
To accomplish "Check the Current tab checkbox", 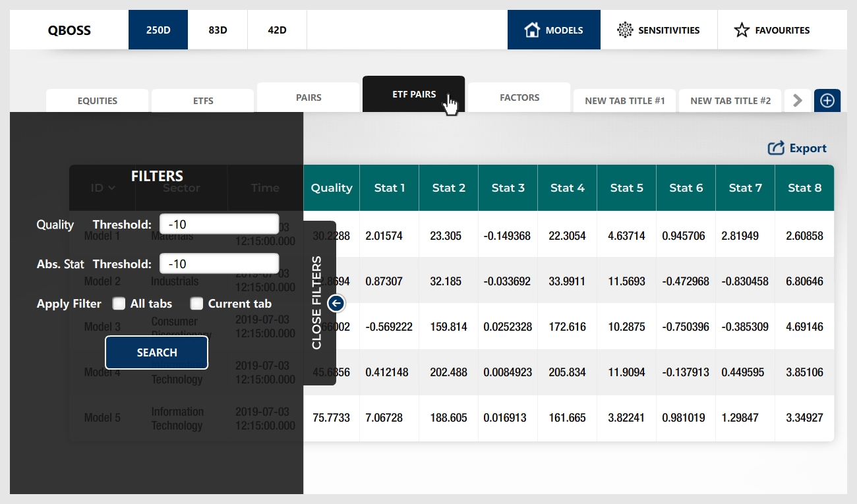I will pyautogui.click(x=196, y=304).
